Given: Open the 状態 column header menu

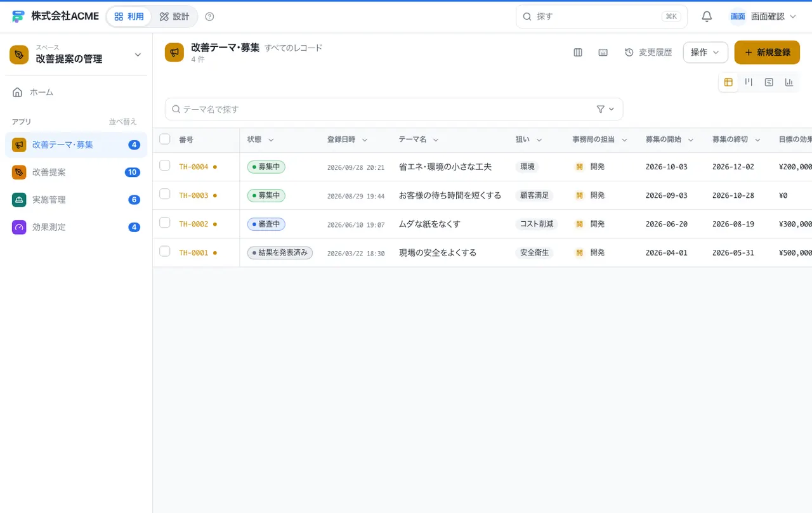Looking at the screenshot, I should [271, 140].
